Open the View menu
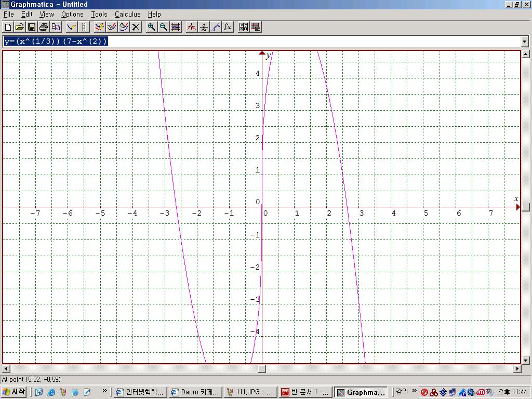Viewport: 532px width, 399px height. 46,14
